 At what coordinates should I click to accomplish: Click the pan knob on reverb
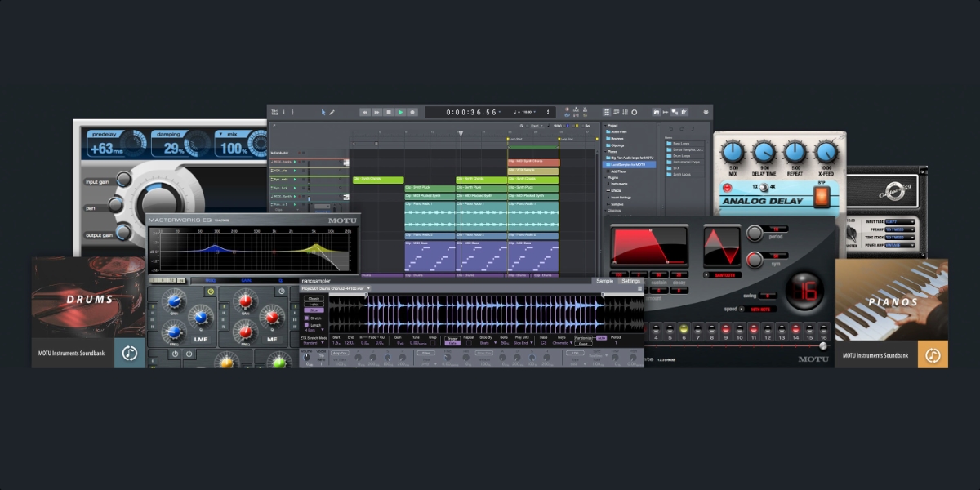point(117,206)
